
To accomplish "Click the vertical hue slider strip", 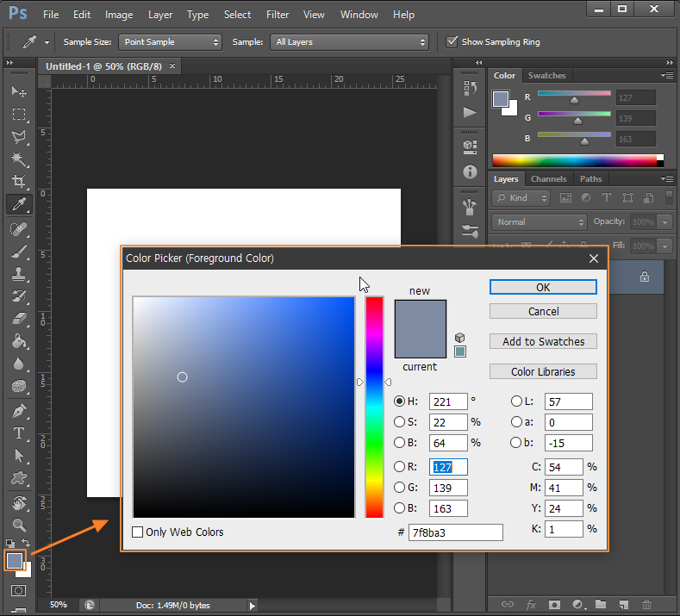I will [374, 407].
